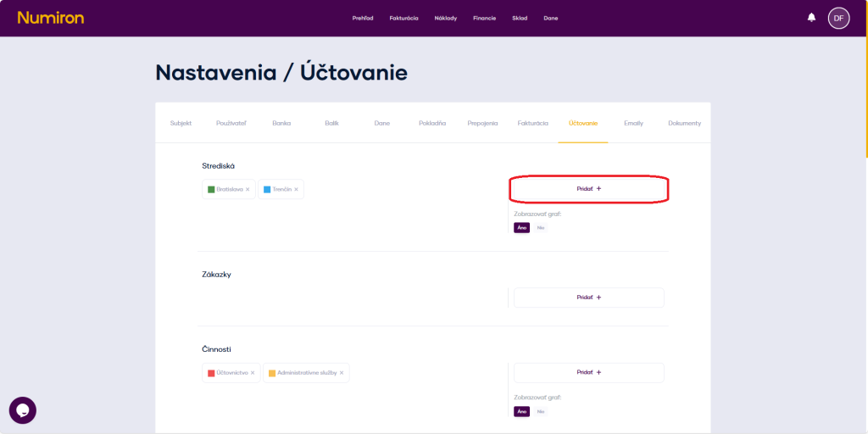
Task: Open the notifications bell icon
Action: [811, 18]
